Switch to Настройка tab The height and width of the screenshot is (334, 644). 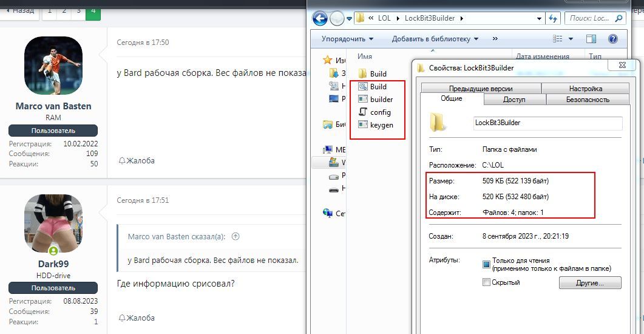[x=585, y=88]
